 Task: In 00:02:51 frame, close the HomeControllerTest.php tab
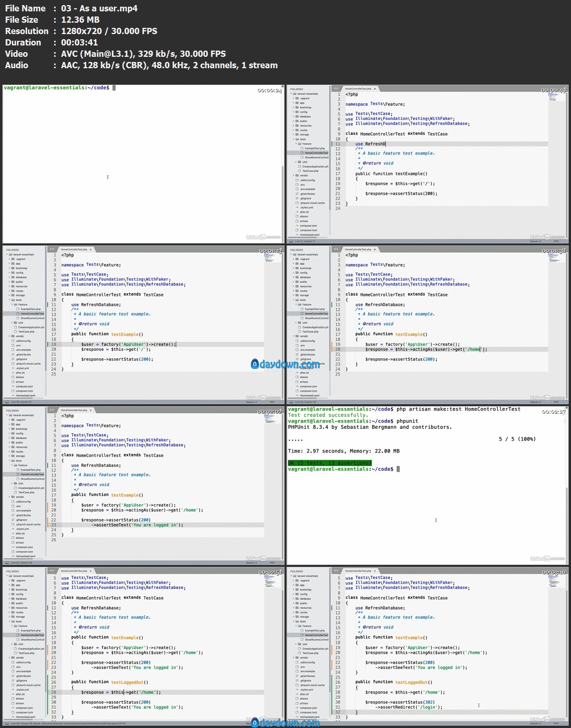pos(91,571)
